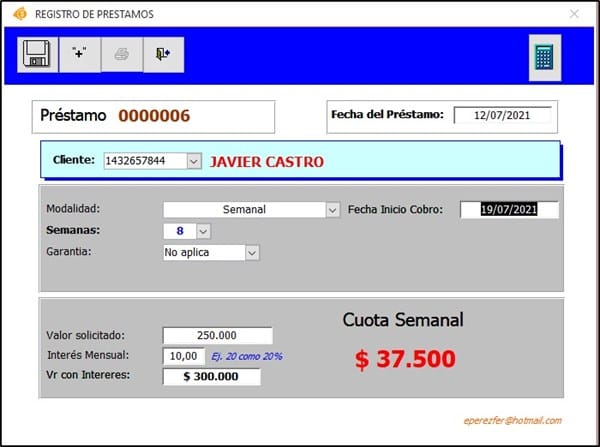
Task: Click the $ 37.500 weekly quota amount
Action: pyautogui.click(x=405, y=359)
